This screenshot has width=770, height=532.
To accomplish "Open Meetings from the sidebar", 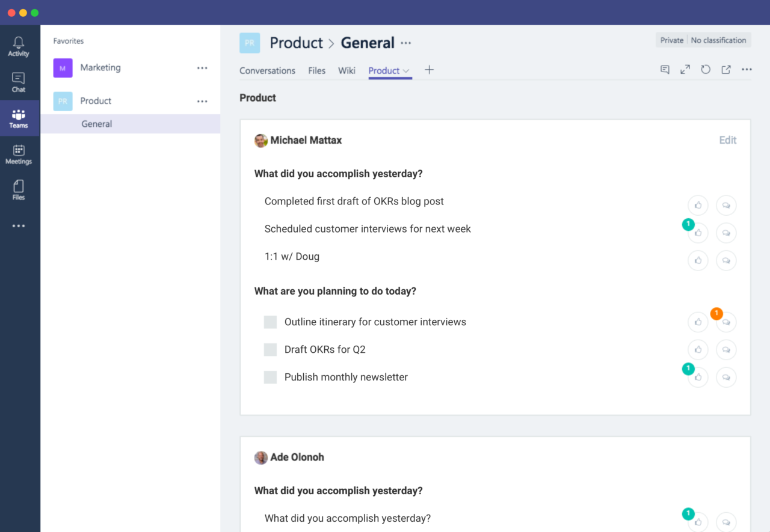I will click(x=19, y=154).
